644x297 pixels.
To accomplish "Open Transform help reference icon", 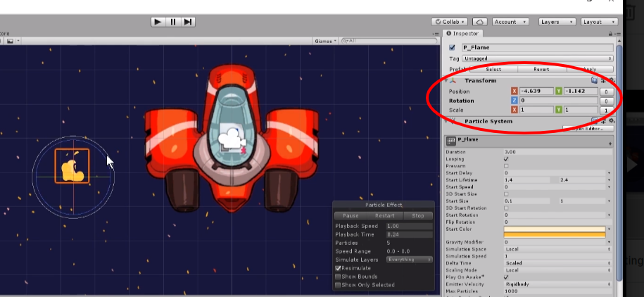I will [x=595, y=81].
